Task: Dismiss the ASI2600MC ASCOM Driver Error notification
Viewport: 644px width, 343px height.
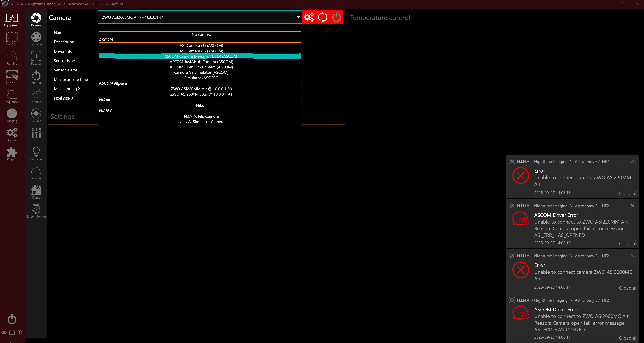Action: [x=632, y=300]
